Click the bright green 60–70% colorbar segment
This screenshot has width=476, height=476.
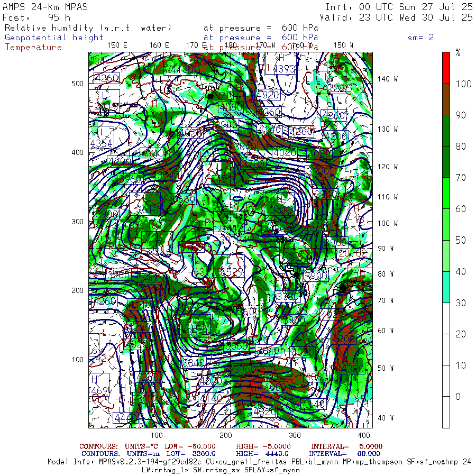click(x=446, y=193)
